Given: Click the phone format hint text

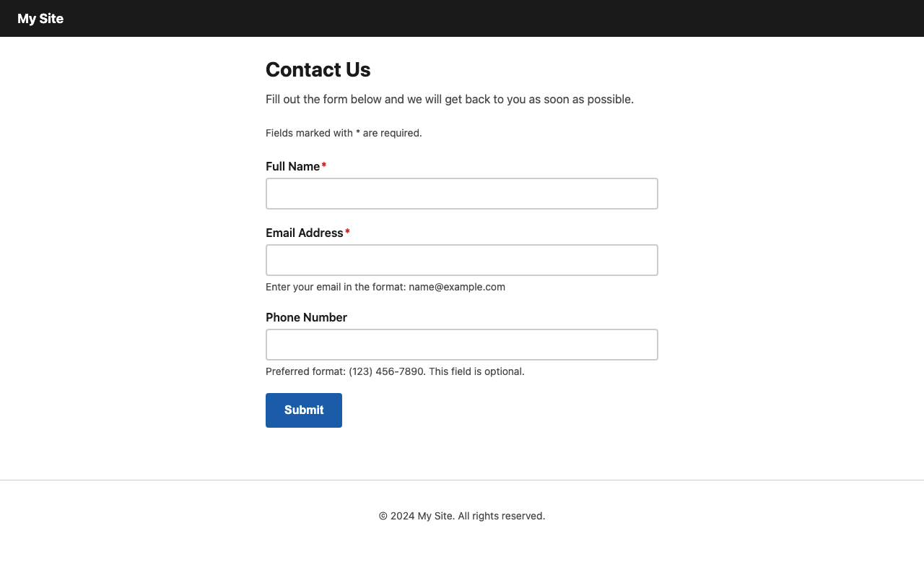Looking at the screenshot, I should coord(395,371).
